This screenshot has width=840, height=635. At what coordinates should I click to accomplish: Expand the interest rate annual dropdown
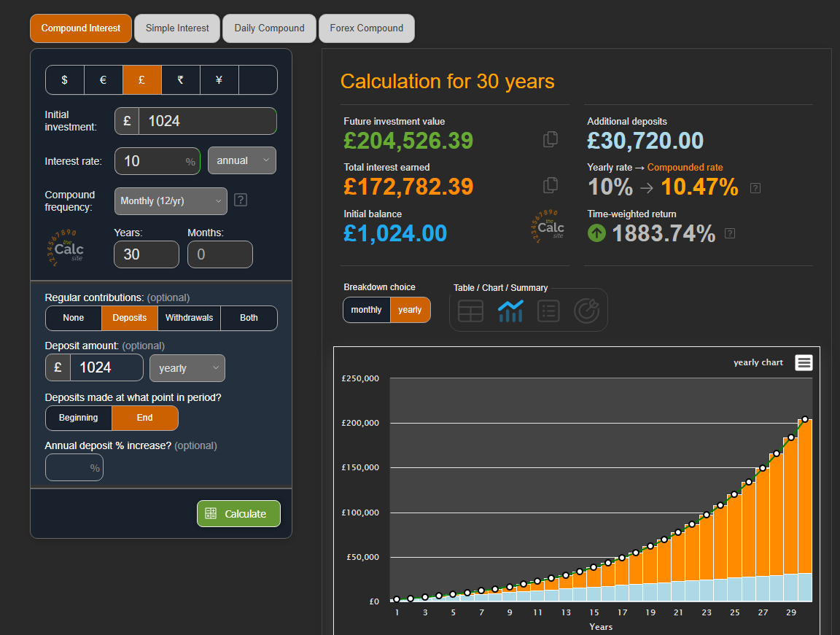tap(241, 160)
